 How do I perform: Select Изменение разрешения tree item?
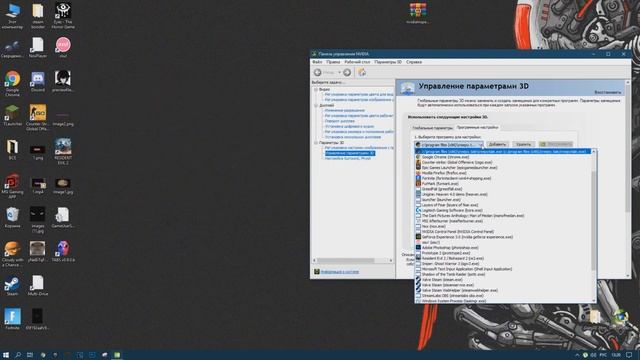[x=344, y=110]
